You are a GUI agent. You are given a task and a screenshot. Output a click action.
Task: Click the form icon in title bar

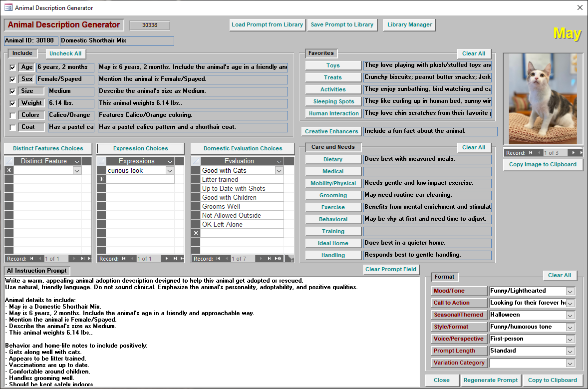[x=8, y=7]
